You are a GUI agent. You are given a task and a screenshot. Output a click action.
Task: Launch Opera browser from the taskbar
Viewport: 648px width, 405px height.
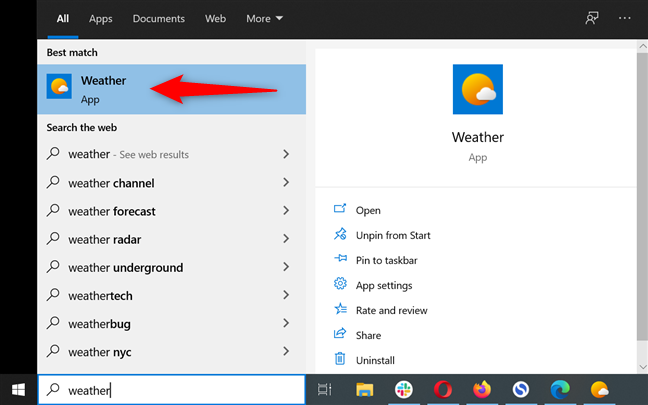pyautogui.click(x=443, y=389)
